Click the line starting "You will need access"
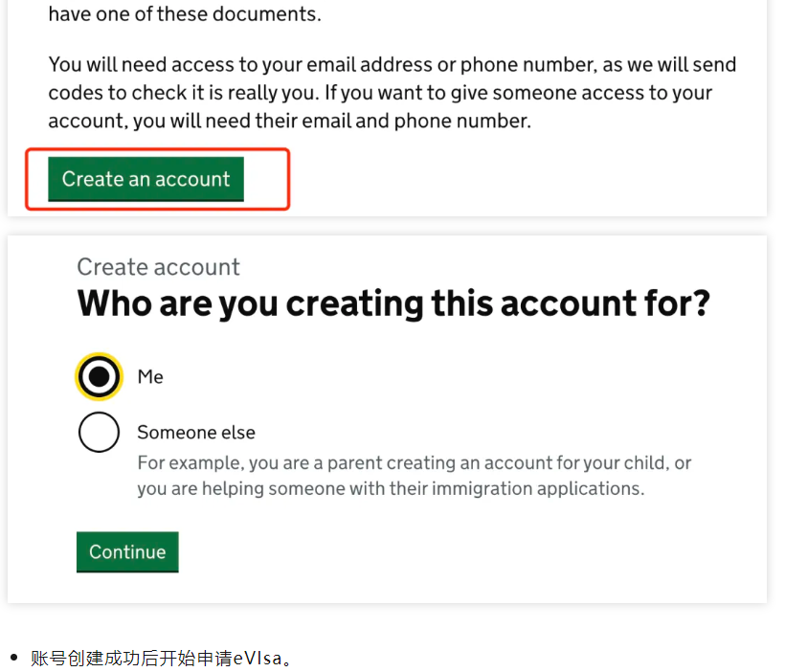This screenshot has height=672, width=785. click(x=392, y=65)
